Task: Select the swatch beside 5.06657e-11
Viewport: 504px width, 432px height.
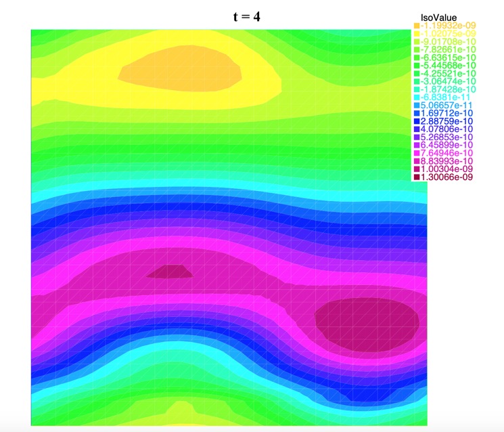Action: click(417, 106)
